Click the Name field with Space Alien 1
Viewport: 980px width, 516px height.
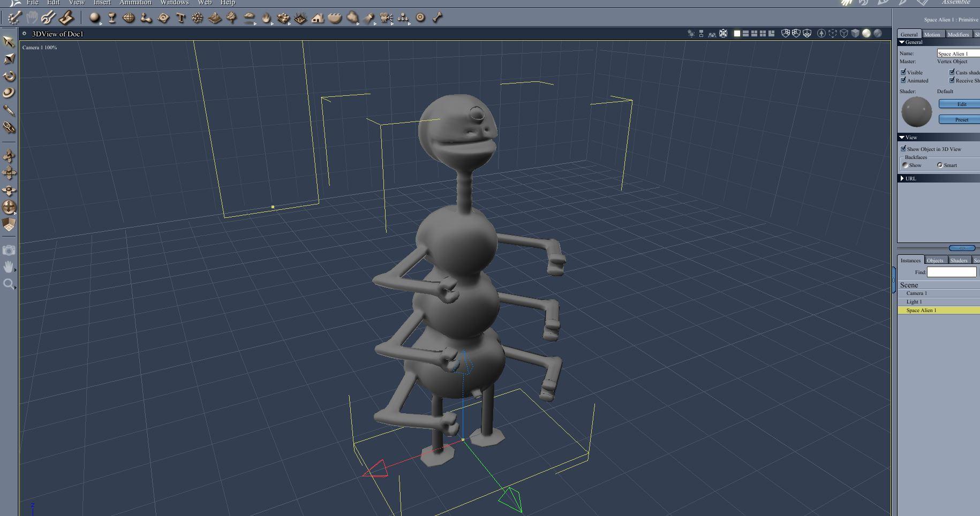coord(959,53)
